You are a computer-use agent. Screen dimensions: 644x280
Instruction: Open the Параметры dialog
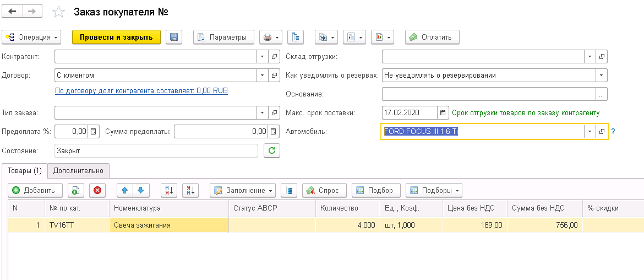coord(224,37)
